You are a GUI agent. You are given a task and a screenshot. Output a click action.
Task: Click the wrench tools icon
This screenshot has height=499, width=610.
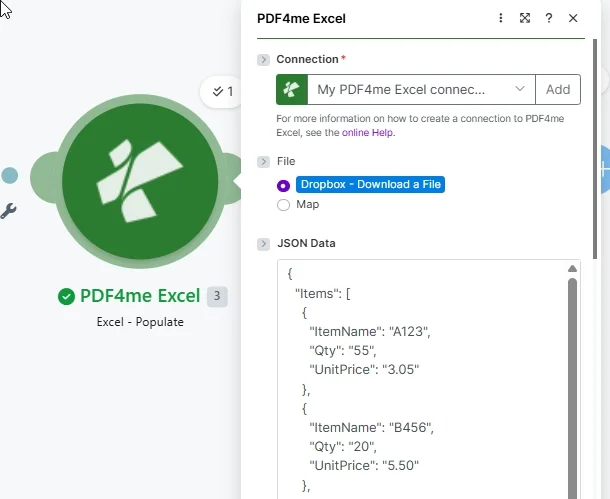[x=8, y=210]
